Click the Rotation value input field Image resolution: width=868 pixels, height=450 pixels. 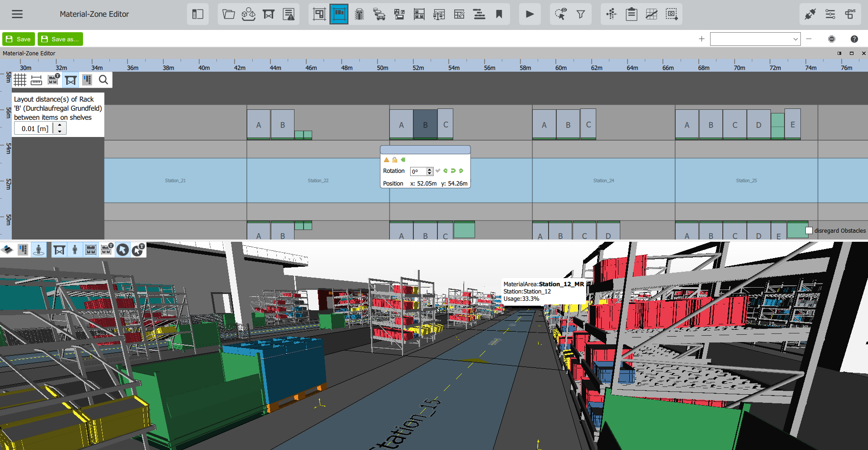tap(418, 171)
